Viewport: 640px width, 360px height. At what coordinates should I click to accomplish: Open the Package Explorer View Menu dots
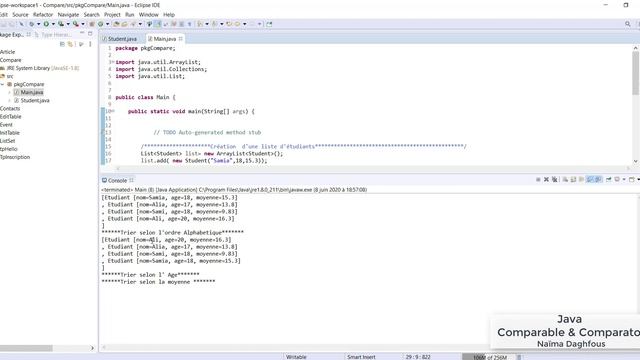pyautogui.click(x=90, y=44)
